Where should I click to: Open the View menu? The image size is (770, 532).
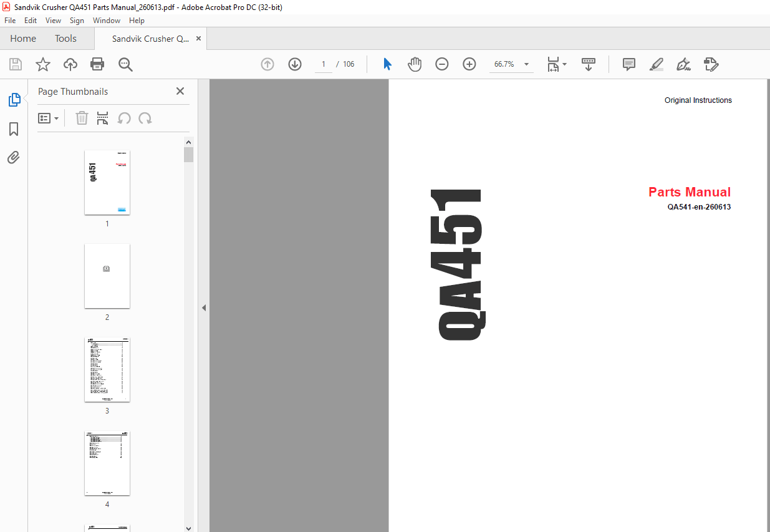(53, 21)
